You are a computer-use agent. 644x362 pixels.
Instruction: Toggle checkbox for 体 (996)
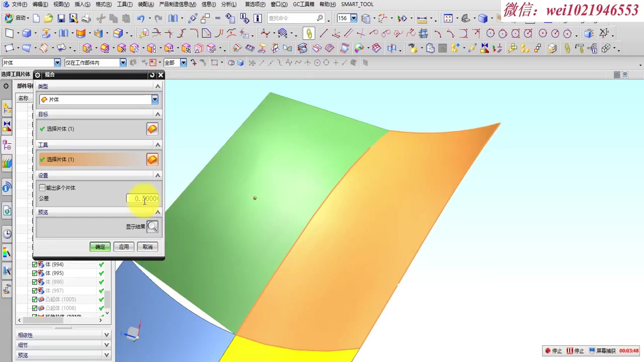(35, 282)
